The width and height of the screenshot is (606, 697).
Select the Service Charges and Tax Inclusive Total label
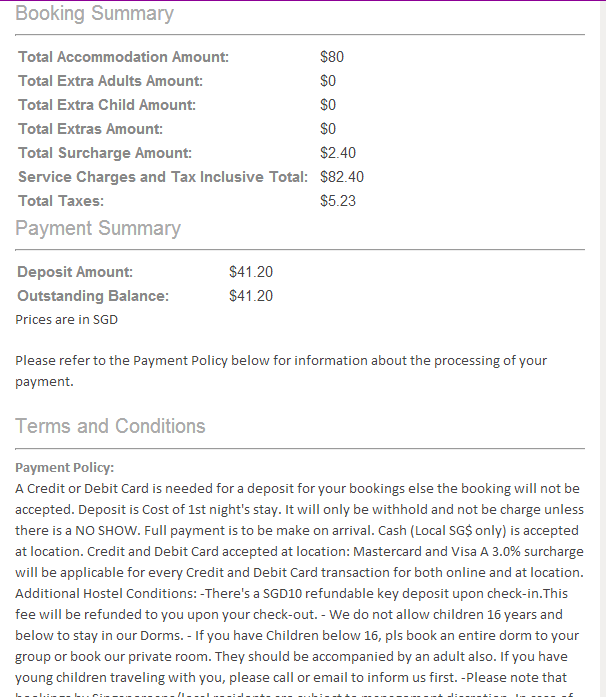click(x=163, y=177)
